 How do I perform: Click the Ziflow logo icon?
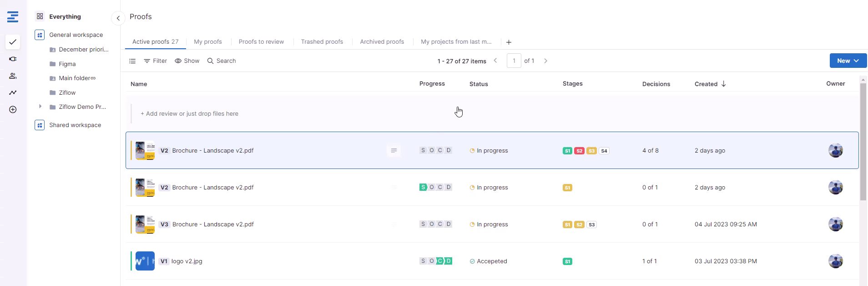coord(13,17)
